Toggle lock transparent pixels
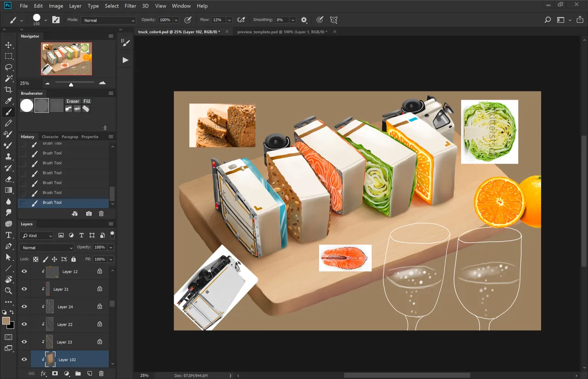588x379 pixels. coord(35,259)
